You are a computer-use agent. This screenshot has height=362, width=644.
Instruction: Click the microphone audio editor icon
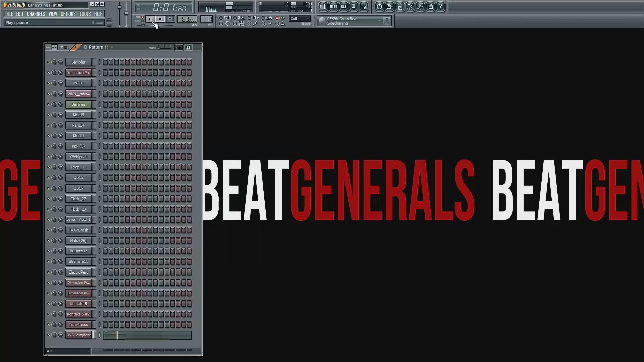click(x=420, y=6)
